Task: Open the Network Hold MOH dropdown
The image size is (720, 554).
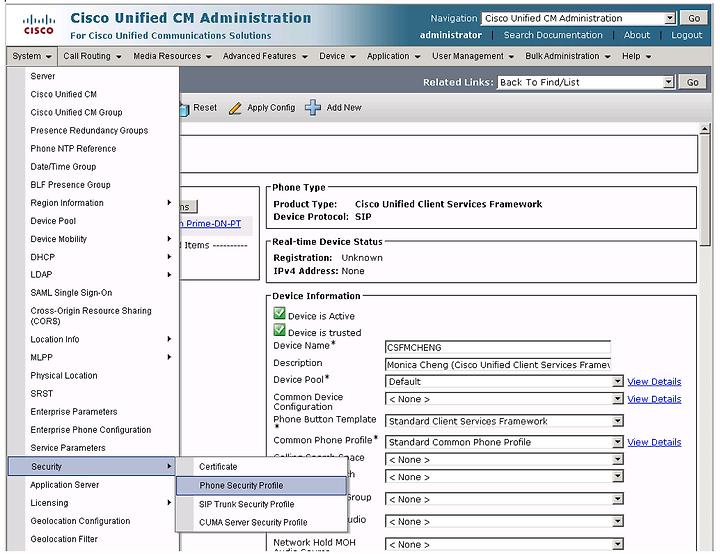Action: pos(618,545)
